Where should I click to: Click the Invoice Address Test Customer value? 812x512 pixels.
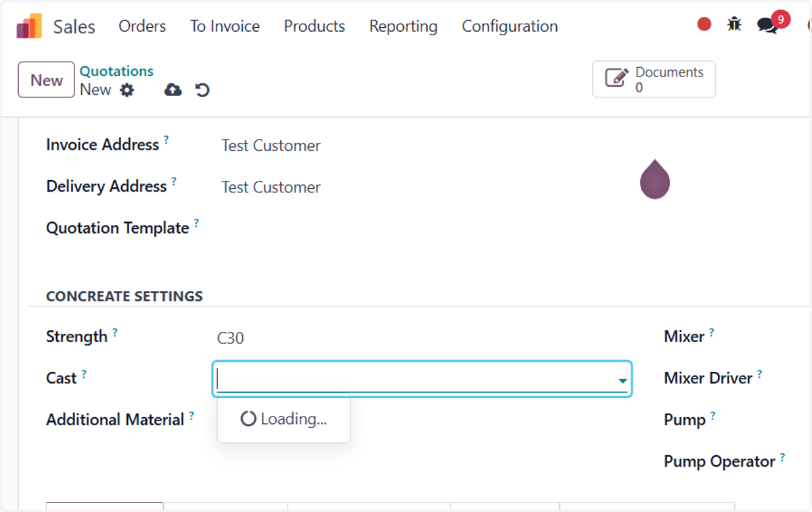(271, 146)
